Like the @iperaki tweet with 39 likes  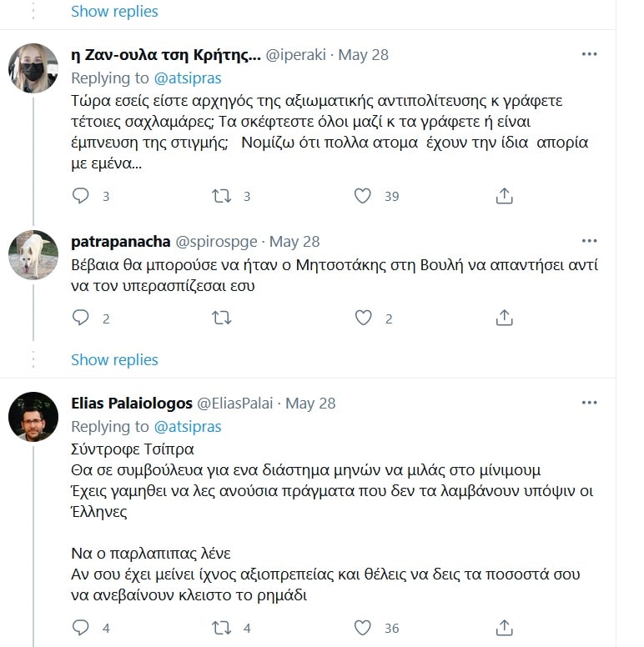(363, 196)
